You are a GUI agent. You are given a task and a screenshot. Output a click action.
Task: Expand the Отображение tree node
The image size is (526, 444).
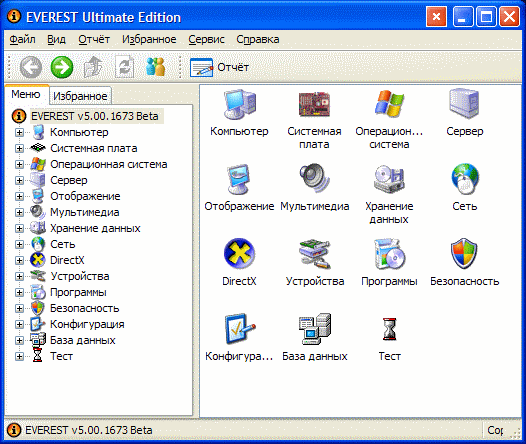click(19, 196)
